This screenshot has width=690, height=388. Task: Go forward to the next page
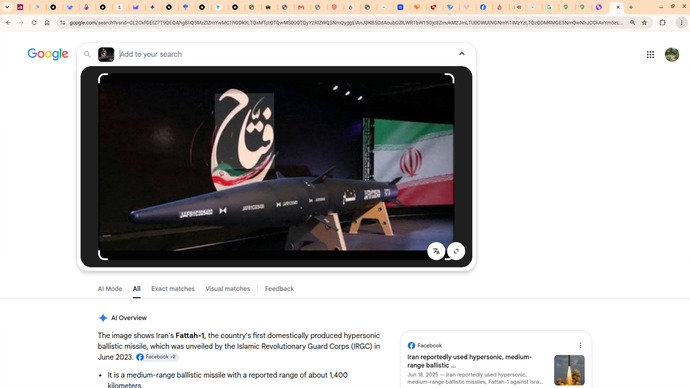pos(21,22)
